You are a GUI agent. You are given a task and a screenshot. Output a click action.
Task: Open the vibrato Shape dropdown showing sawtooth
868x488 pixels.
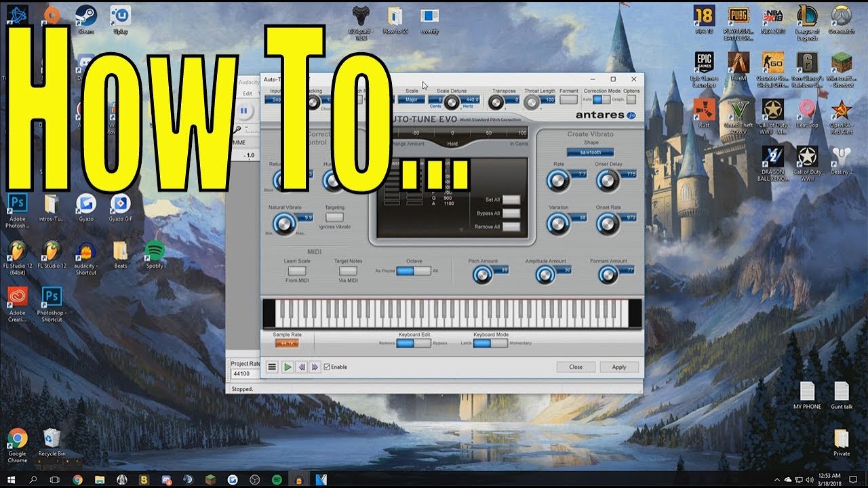coord(591,152)
